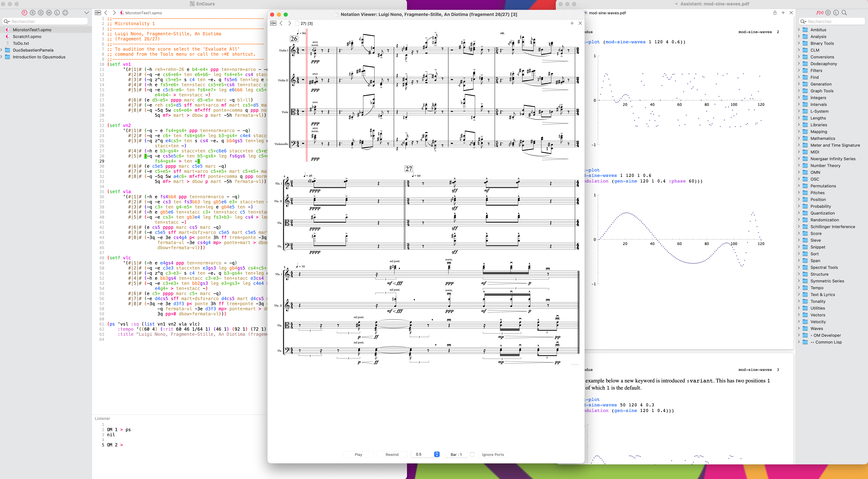This screenshot has width=868, height=479.
Task: Click the Listener prompt line OM 2 >
Action: pyautogui.click(x=115, y=445)
